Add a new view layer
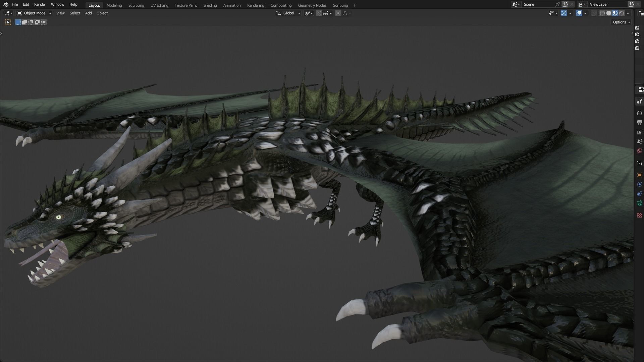Image resolution: width=644 pixels, height=362 pixels. (631, 4)
